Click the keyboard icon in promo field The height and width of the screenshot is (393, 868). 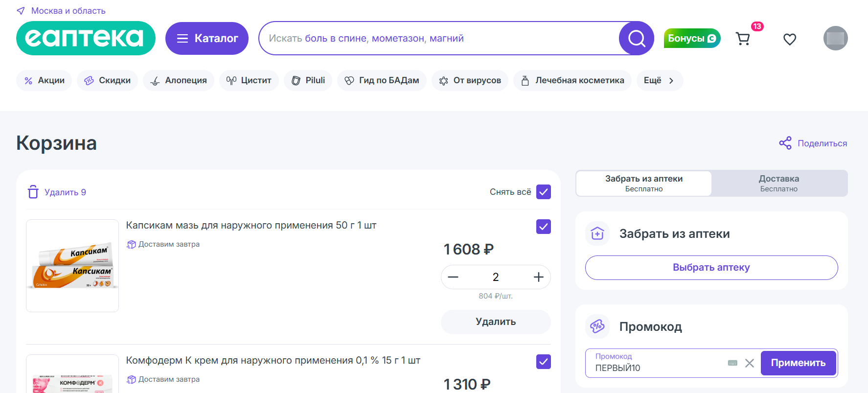[x=732, y=363]
